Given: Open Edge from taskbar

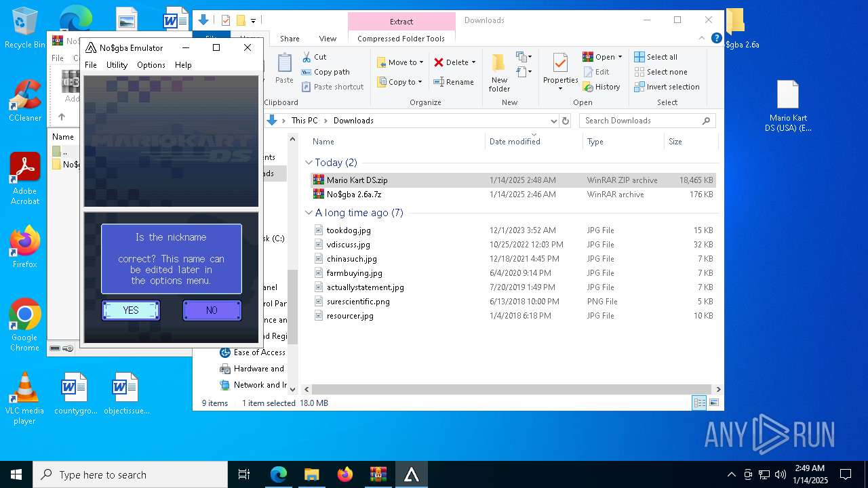Looking at the screenshot, I should 279,474.
